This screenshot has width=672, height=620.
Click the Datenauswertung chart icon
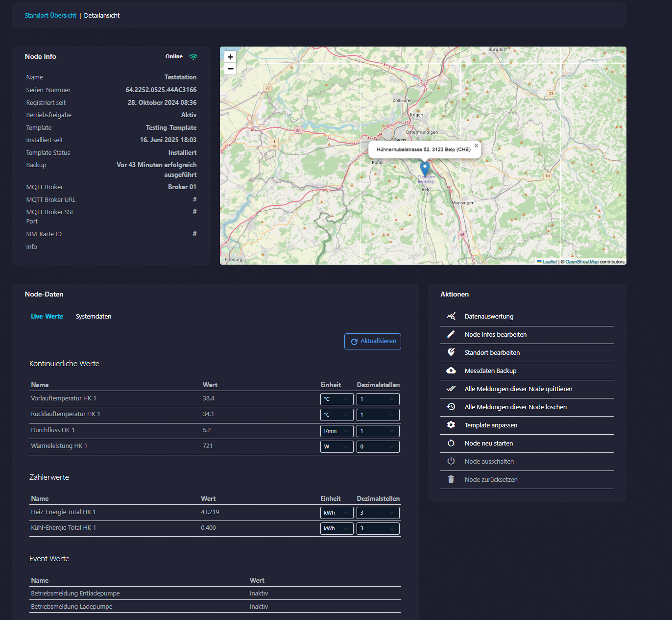[451, 316]
